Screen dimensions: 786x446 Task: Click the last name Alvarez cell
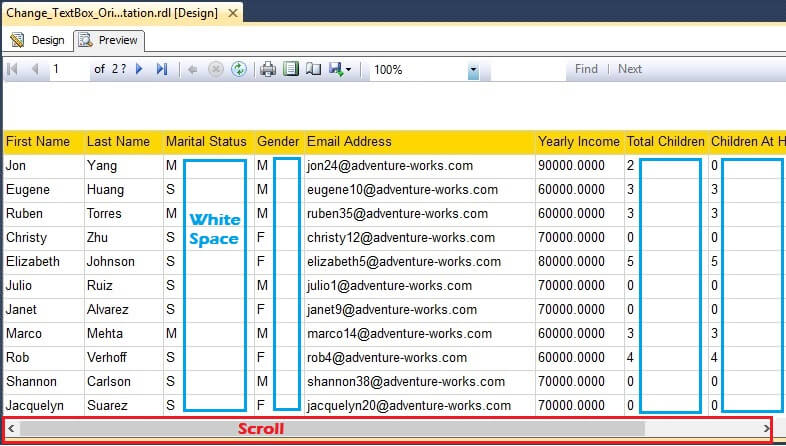[x=123, y=310]
